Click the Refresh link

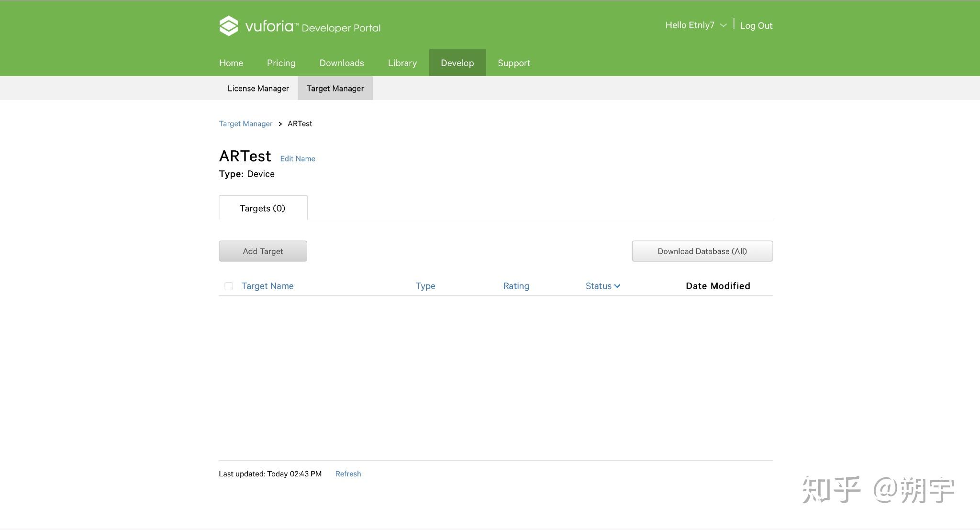tap(348, 474)
